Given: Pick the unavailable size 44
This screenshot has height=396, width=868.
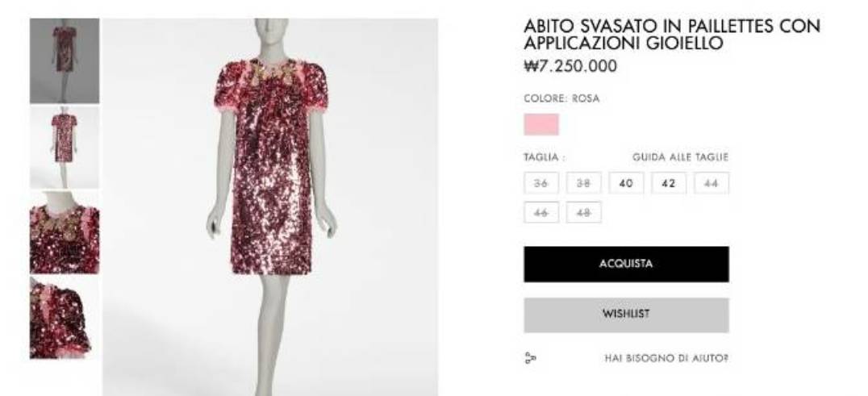Looking at the screenshot, I should click(x=712, y=183).
